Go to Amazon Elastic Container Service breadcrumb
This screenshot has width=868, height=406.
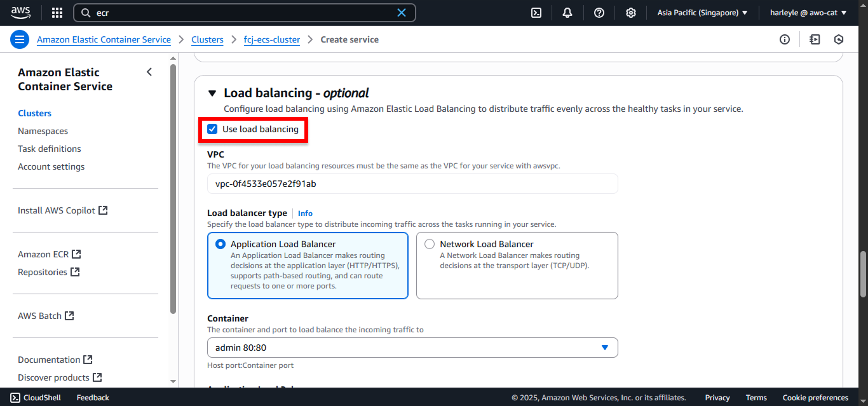pyautogui.click(x=104, y=39)
